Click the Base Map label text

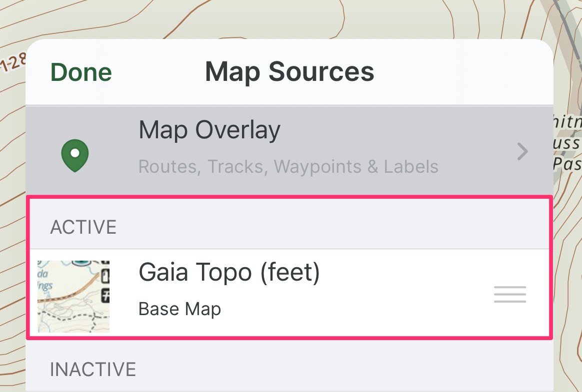(179, 309)
